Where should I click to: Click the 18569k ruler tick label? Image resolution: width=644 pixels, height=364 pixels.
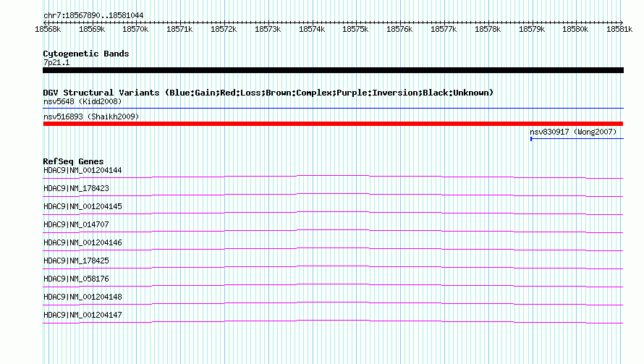92,29
